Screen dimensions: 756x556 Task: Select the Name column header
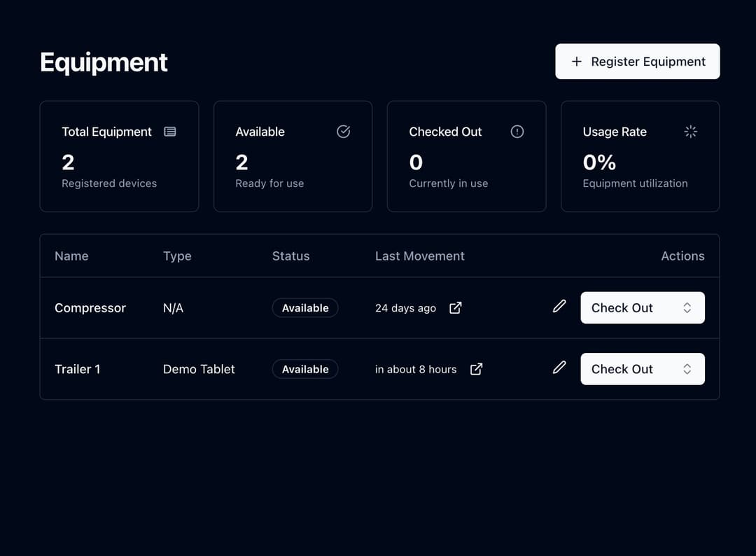71,256
